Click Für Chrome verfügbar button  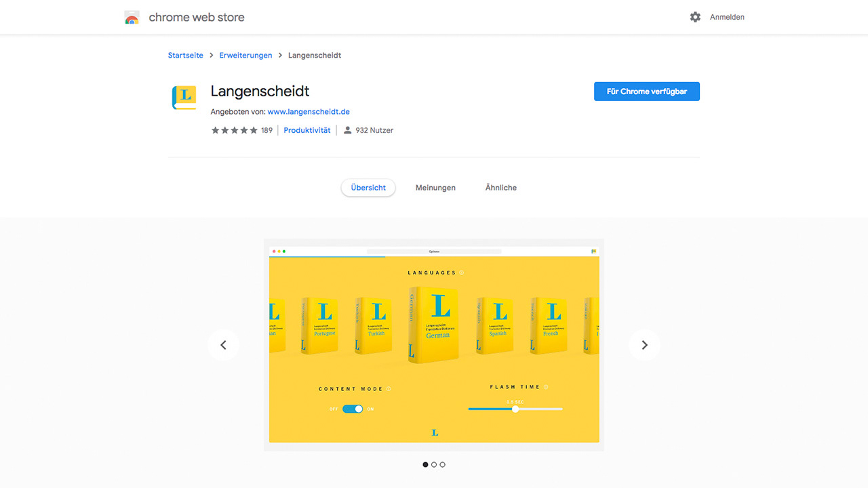647,91
